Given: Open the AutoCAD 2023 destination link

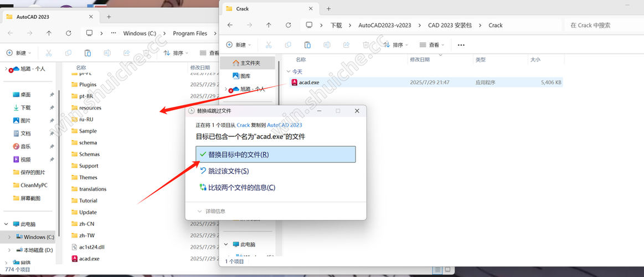Looking at the screenshot, I should (285, 125).
